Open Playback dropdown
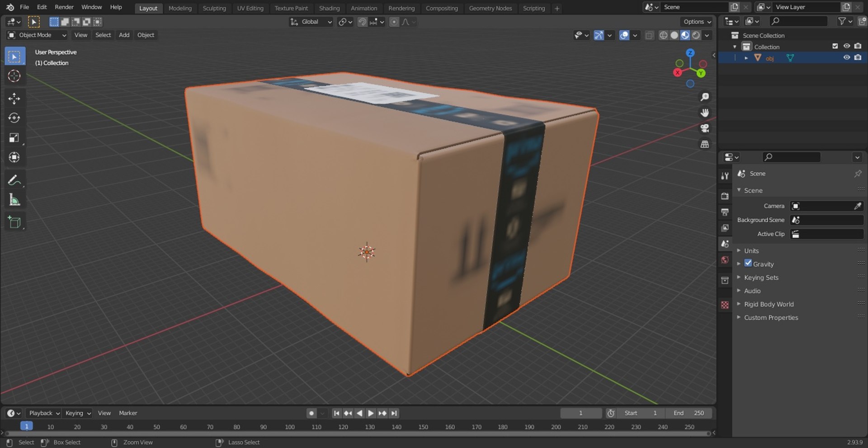This screenshot has width=868, height=448. click(x=44, y=413)
